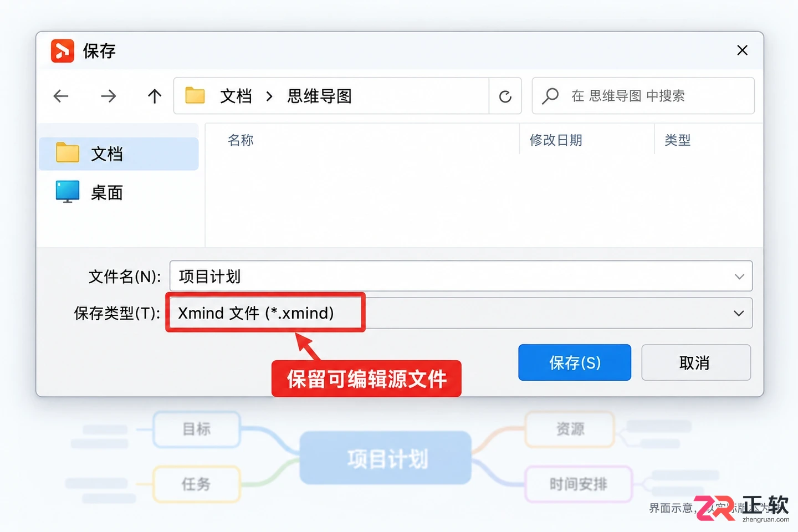The image size is (798, 532).
Task: Select the 时间安排 node in mind map
Action: tap(579, 484)
